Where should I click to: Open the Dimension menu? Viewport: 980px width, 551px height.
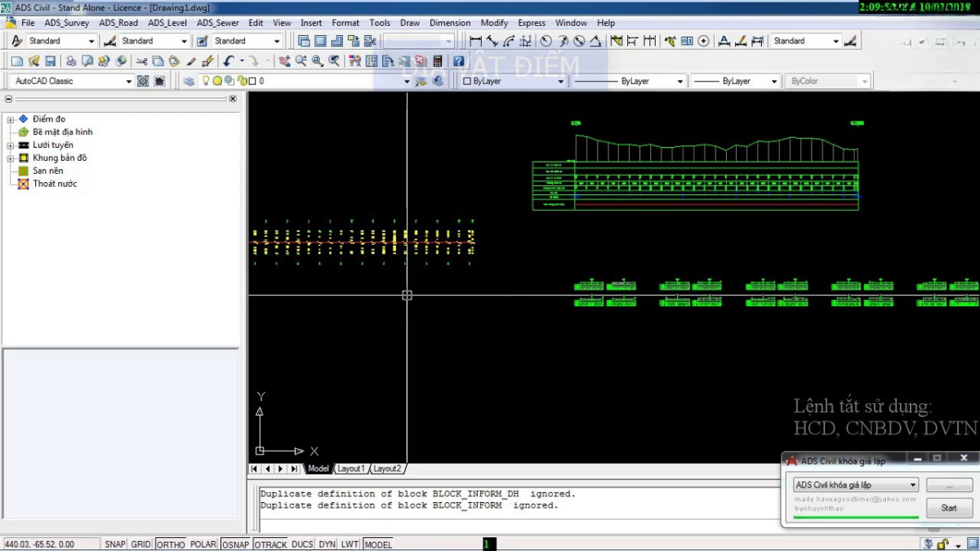tap(450, 23)
